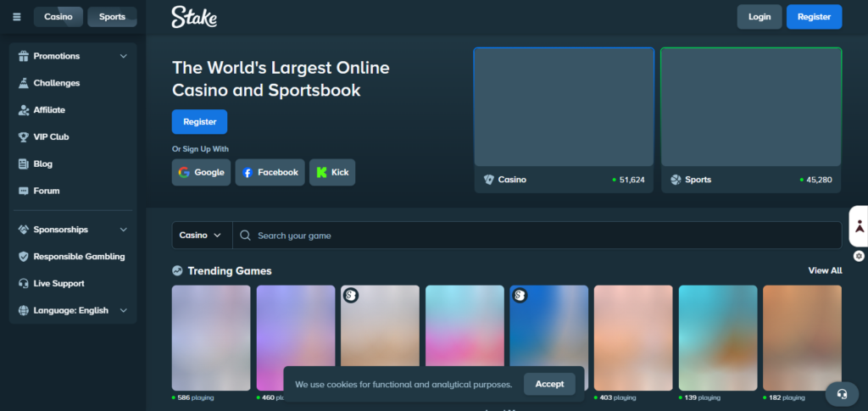Click the 51,624 casino players count
Viewport: 868px width, 411px height.
tap(632, 180)
